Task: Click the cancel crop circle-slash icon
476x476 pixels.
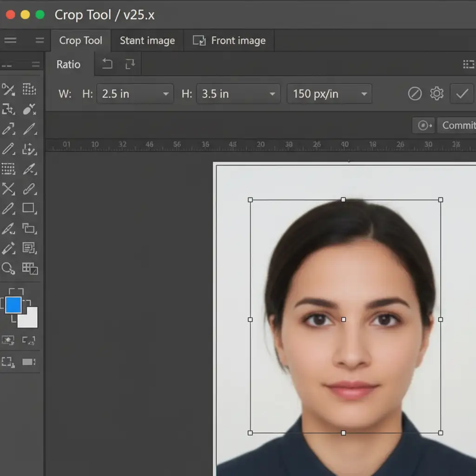Action: pos(415,94)
